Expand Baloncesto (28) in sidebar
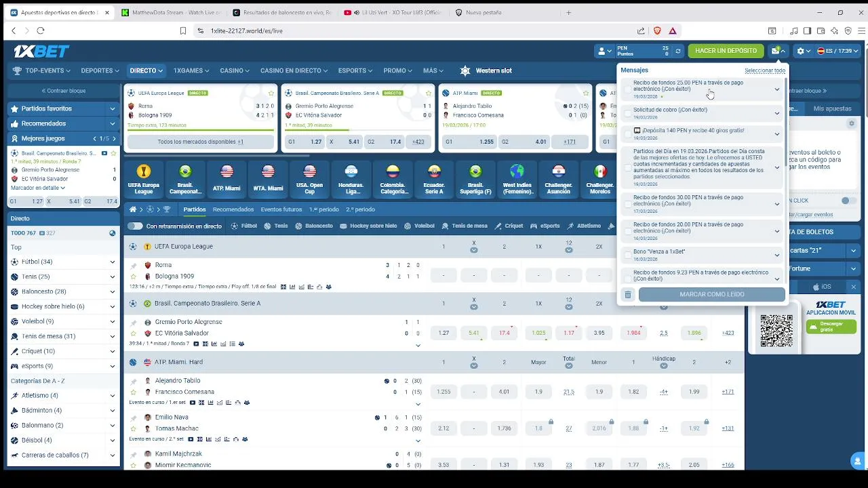 113,291
